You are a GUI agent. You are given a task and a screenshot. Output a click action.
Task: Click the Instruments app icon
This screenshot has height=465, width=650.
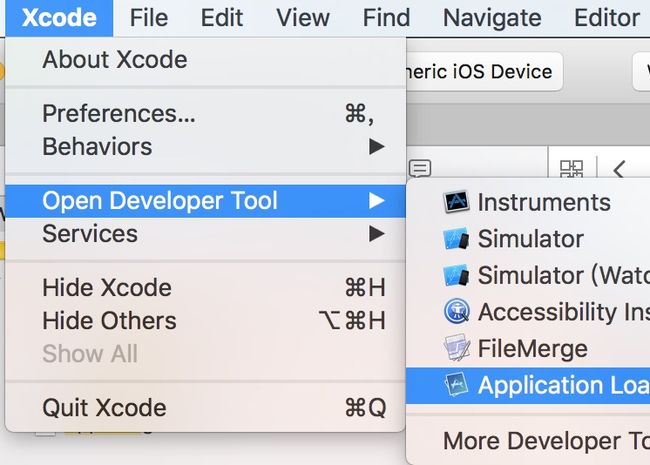pyautogui.click(x=456, y=202)
